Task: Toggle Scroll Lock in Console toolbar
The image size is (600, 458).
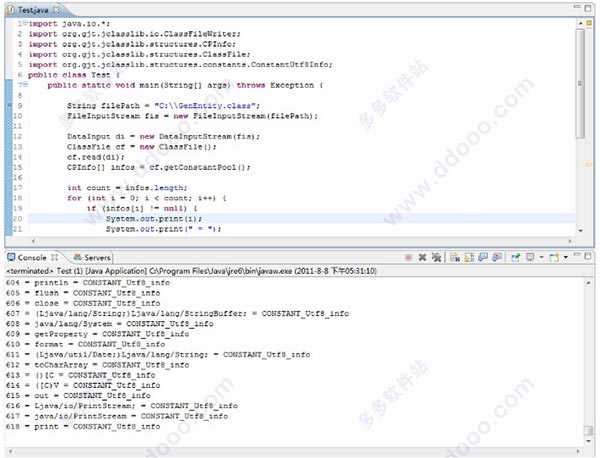Action: (469, 257)
